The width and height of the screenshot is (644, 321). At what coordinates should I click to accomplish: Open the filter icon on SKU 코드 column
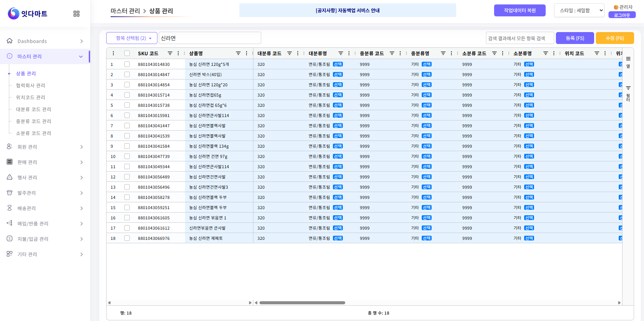[x=170, y=53]
